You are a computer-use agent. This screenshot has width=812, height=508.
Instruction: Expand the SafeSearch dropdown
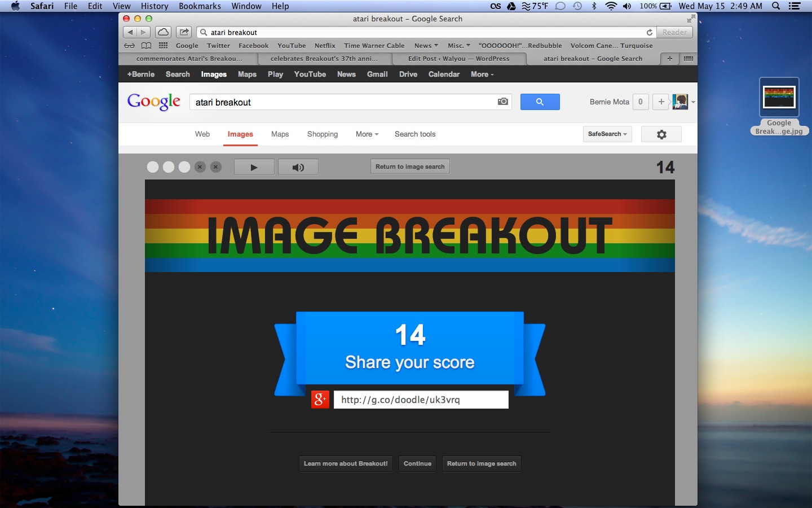(607, 134)
